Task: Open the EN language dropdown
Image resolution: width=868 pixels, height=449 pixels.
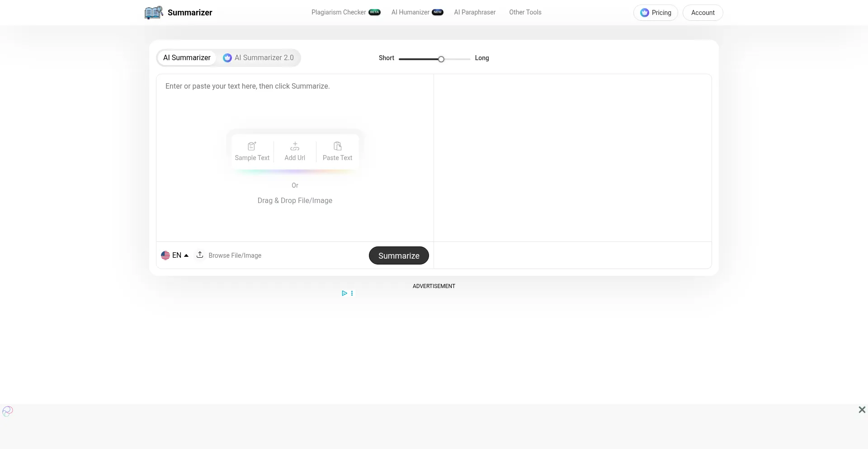Action: pyautogui.click(x=175, y=255)
